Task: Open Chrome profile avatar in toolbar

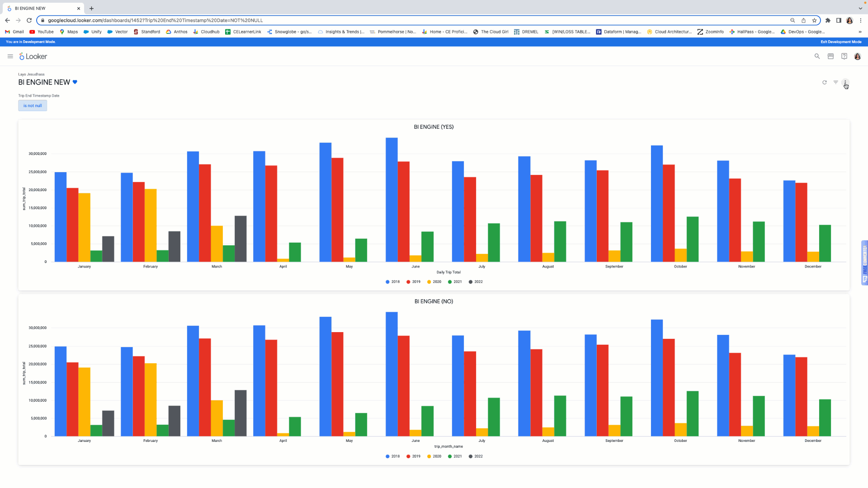Action: pyautogui.click(x=849, y=20)
